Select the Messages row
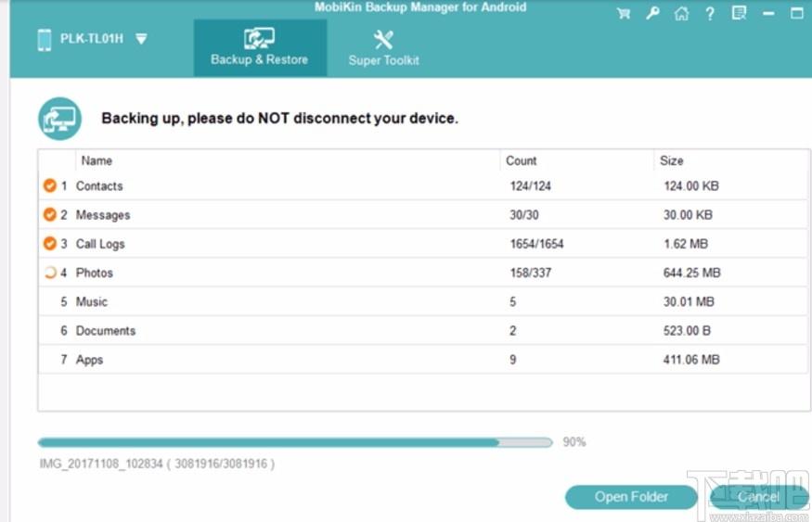The height and width of the screenshot is (522, 812). [423, 215]
